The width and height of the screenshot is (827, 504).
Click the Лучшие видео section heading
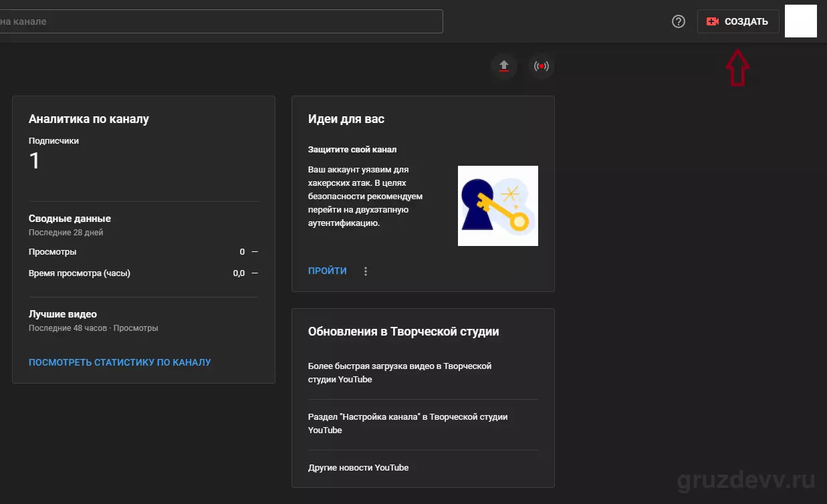click(63, 314)
